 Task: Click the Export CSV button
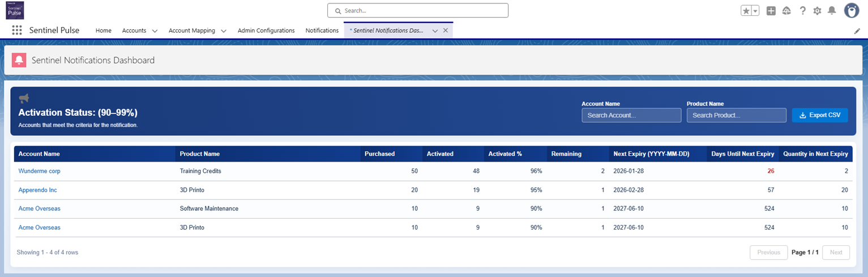819,115
